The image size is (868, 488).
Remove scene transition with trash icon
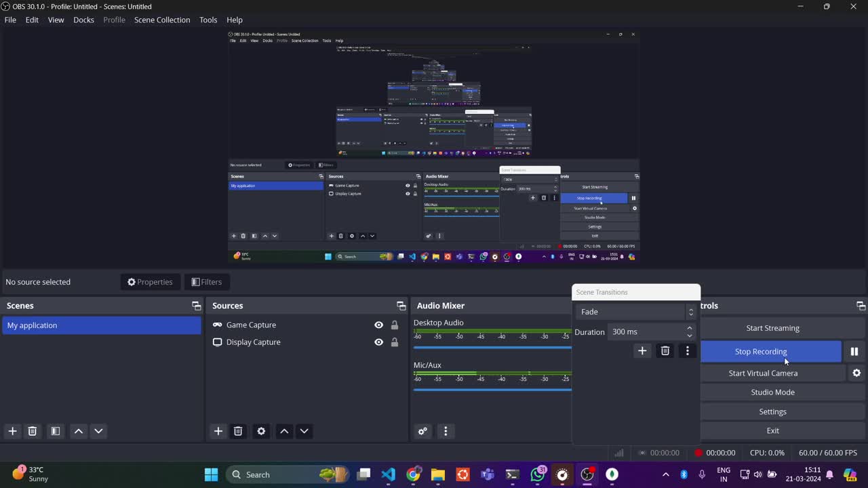tap(665, 350)
